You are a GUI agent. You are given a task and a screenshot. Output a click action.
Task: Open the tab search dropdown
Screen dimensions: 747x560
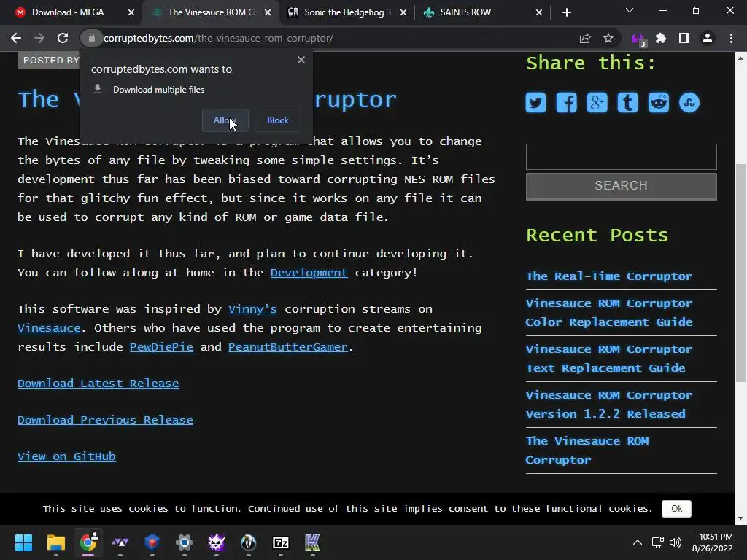(x=630, y=10)
